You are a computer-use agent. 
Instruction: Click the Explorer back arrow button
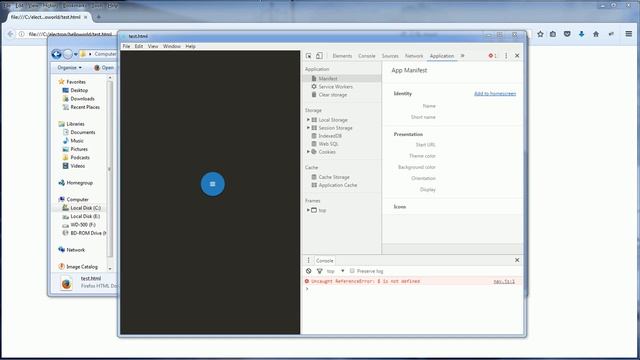click(56, 54)
